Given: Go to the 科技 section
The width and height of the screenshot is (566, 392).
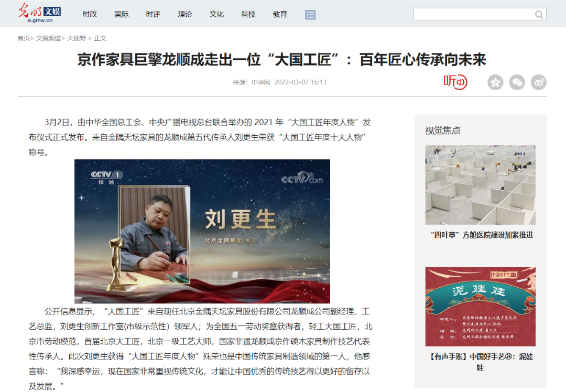Looking at the screenshot, I should click(248, 15).
